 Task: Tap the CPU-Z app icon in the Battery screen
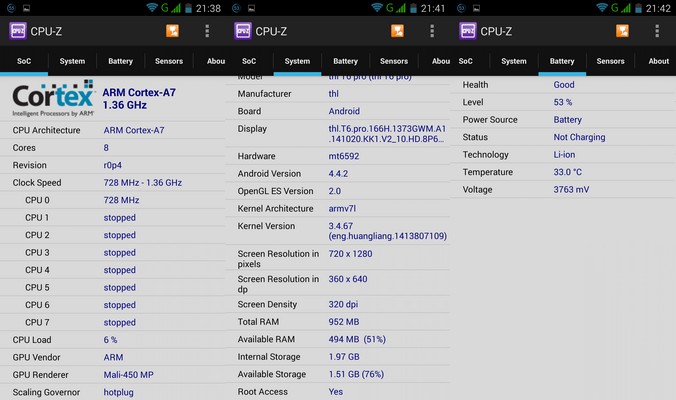pos(468,31)
